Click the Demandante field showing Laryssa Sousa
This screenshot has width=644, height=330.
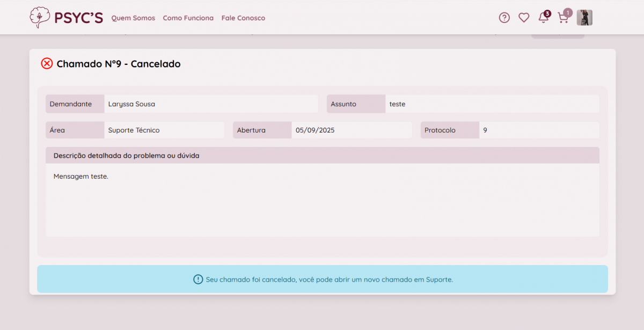[x=210, y=104]
